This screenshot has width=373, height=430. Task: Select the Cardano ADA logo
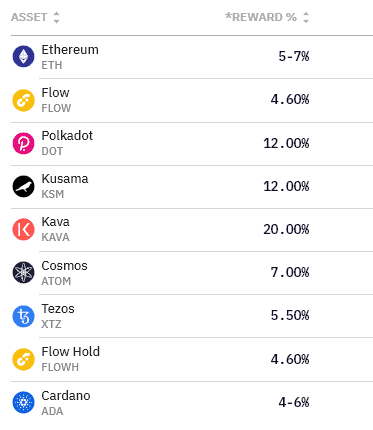click(23, 402)
